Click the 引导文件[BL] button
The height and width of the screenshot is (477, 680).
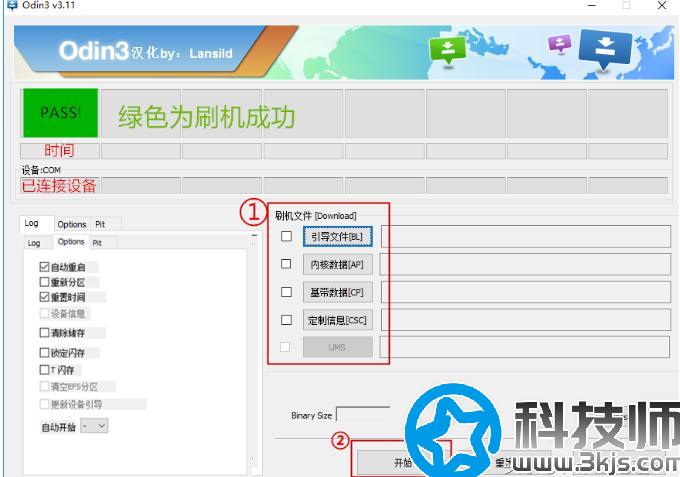point(337,237)
